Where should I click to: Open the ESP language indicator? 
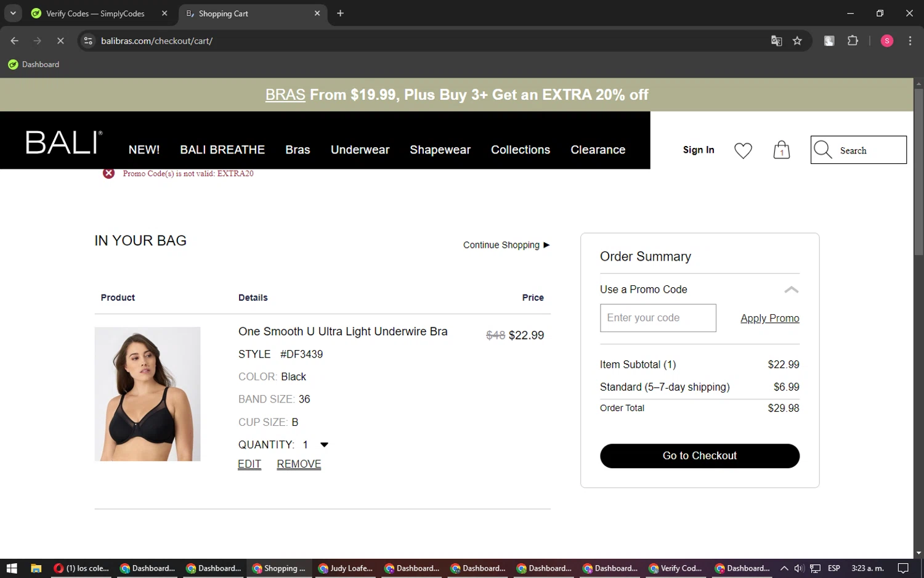pos(834,568)
